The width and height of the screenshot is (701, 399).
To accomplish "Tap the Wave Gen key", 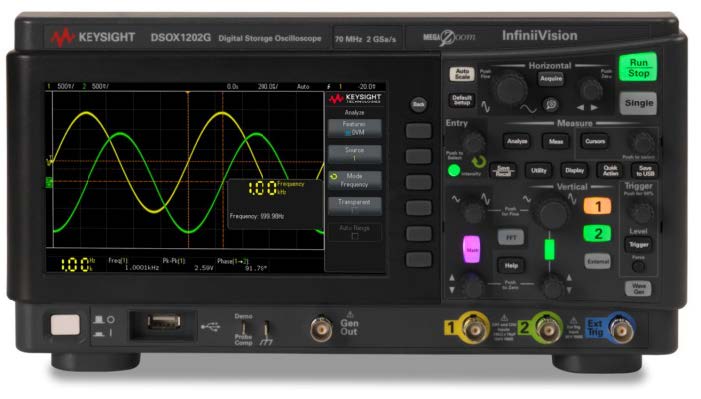I will point(638,289).
